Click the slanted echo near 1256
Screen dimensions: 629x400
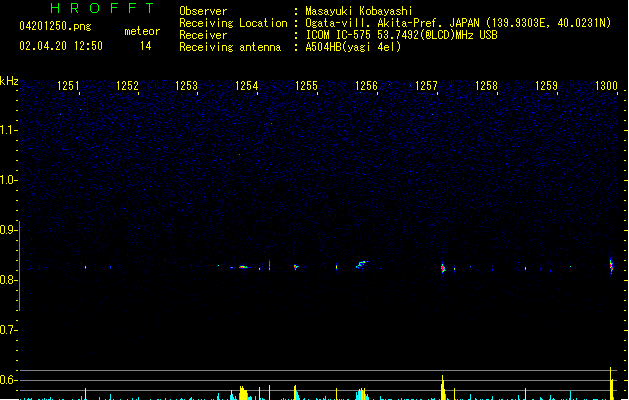362,264
